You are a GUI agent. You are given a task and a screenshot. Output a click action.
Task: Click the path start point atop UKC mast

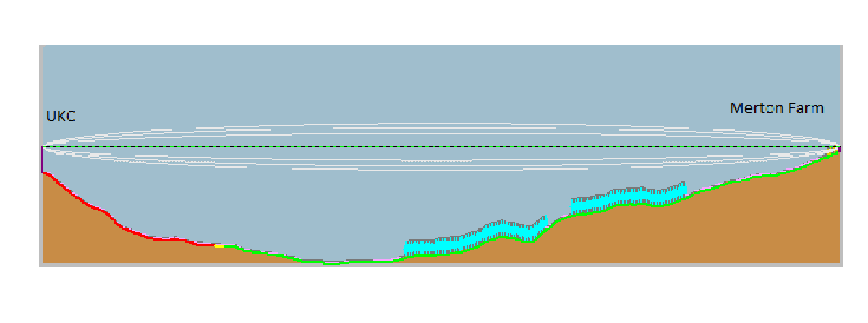[x=43, y=147]
